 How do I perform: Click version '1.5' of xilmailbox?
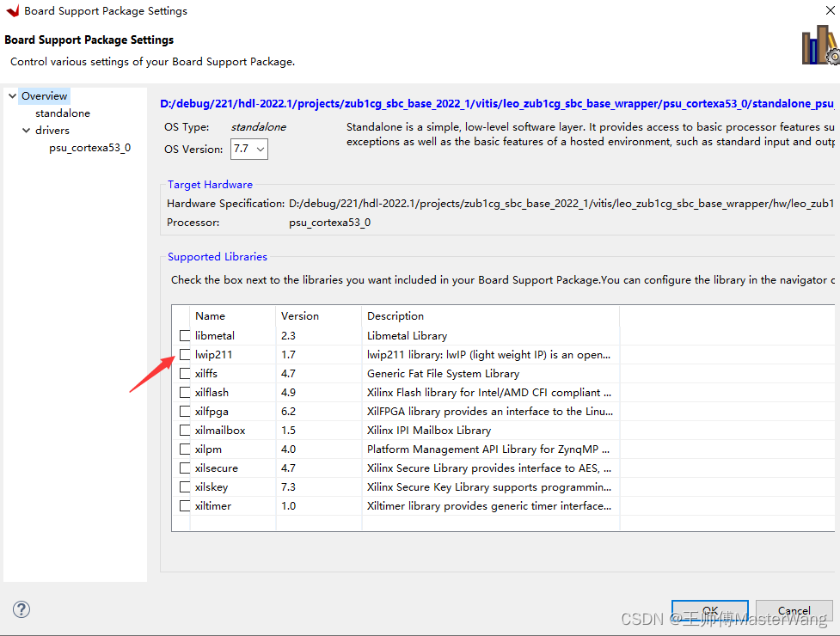288,430
